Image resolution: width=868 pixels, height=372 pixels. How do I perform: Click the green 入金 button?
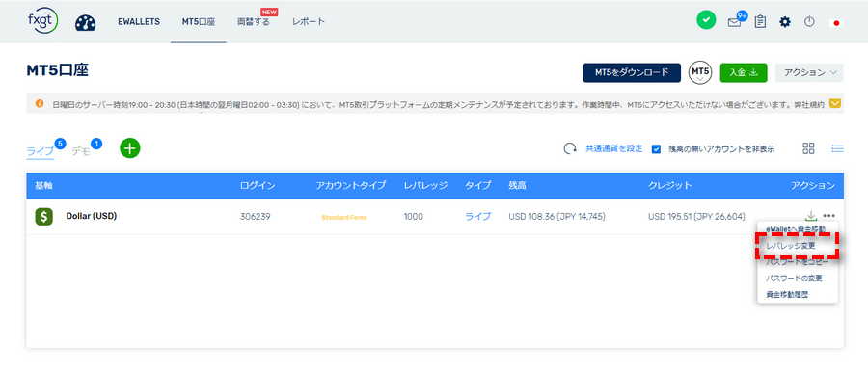[x=744, y=72]
